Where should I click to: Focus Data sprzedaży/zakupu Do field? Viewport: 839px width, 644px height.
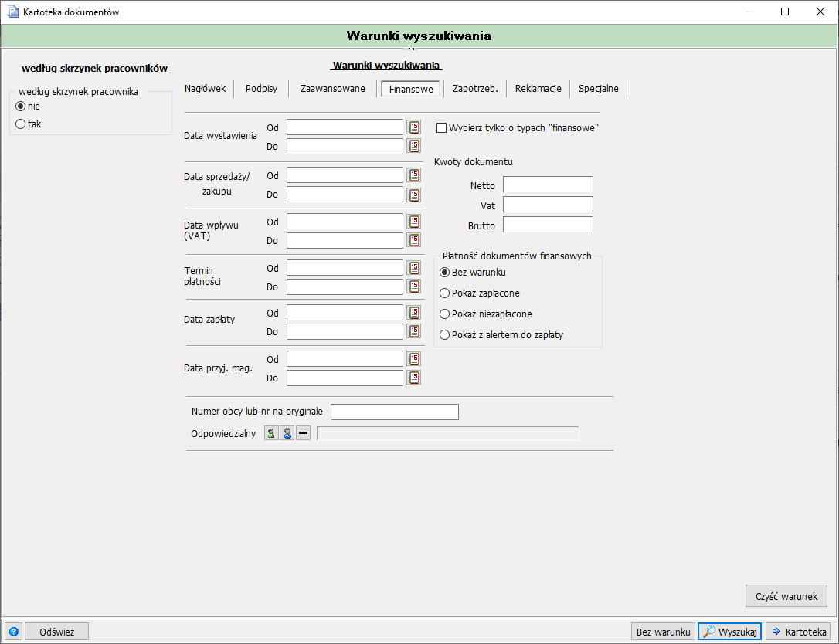(x=345, y=194)
